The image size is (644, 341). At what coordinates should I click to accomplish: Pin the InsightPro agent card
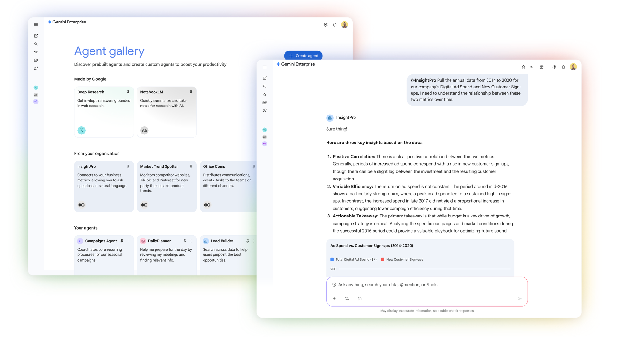[128, 167]
